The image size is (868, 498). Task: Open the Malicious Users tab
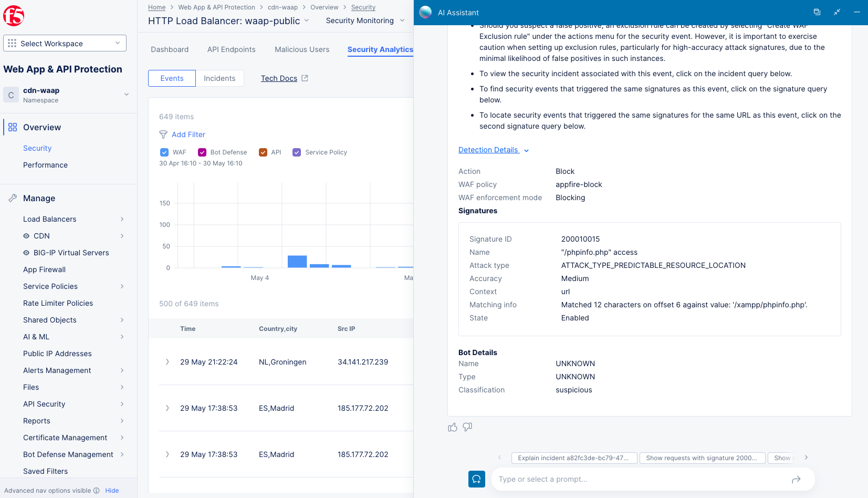pos(302,49)
